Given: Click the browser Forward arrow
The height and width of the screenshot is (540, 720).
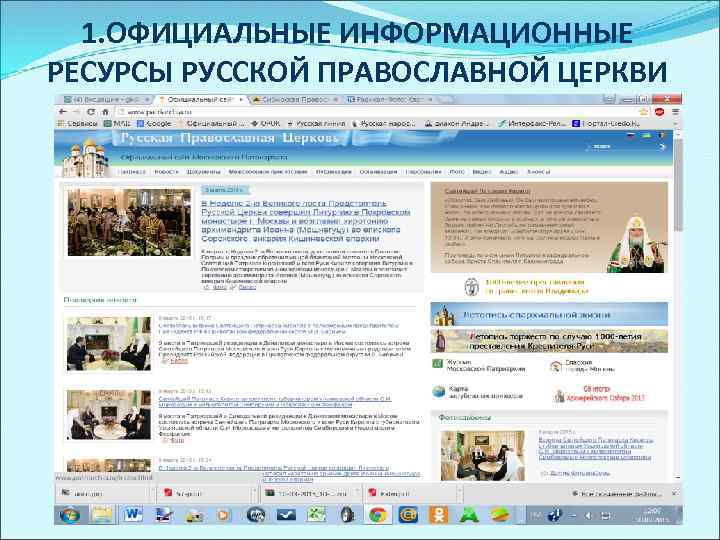Looking at the screenshot, I should click(77, 112).
